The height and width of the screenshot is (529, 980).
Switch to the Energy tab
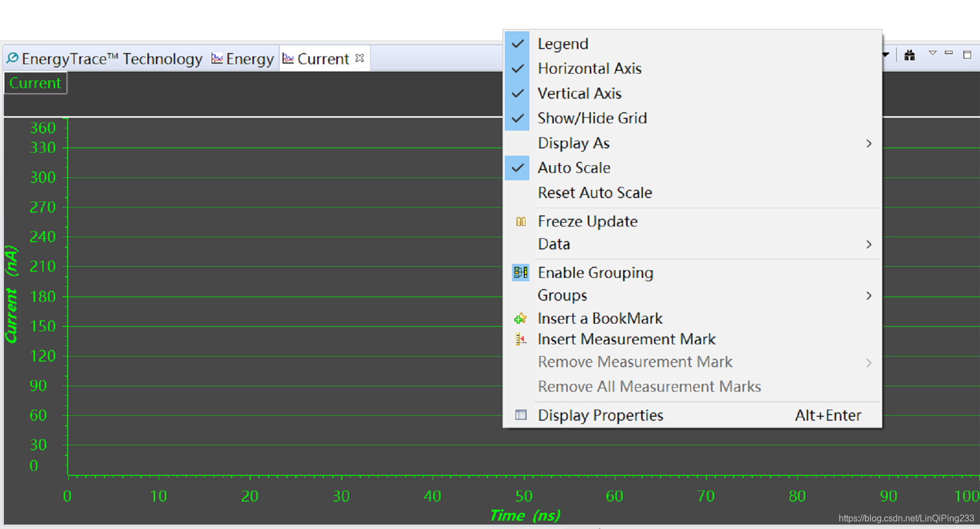243,59
